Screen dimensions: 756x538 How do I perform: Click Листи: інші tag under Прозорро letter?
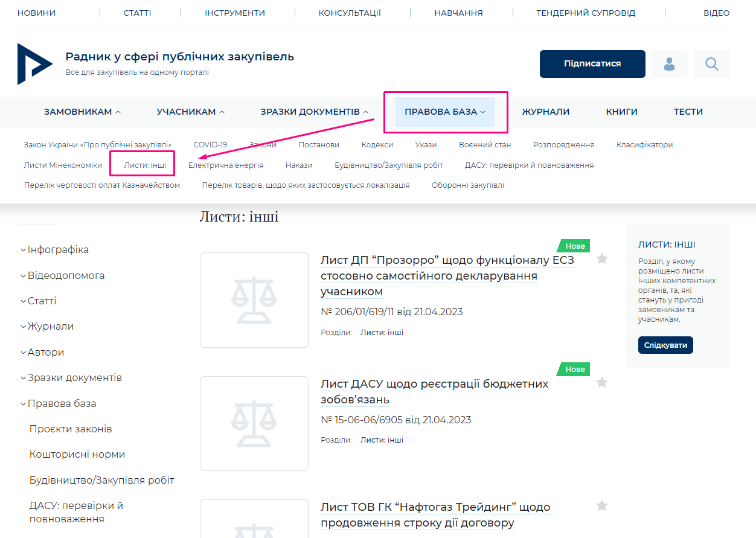[x=382, y=333]
